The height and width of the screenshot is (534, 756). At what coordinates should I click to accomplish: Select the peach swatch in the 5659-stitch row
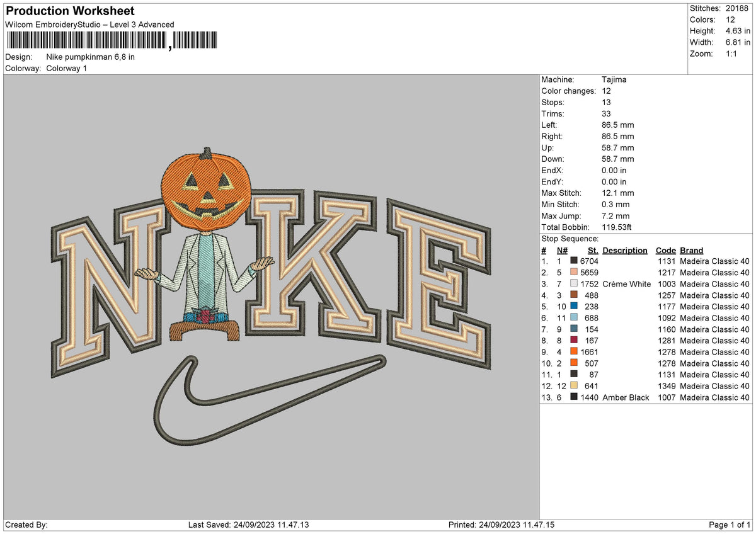point(574,272)
